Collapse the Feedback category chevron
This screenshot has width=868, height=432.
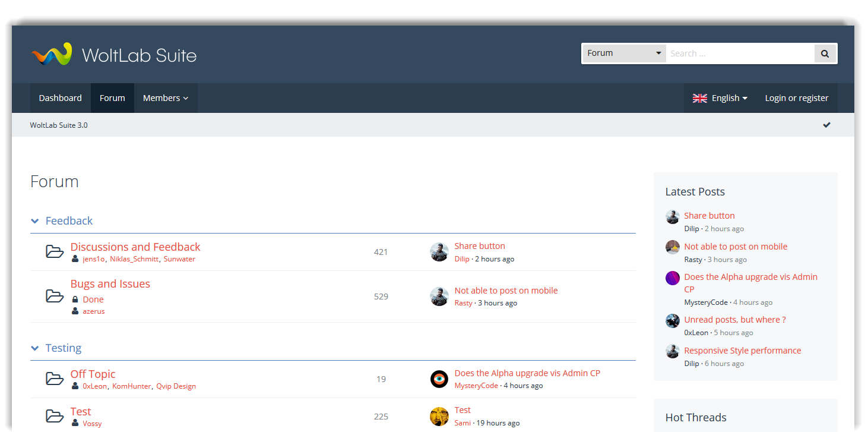(x=34, y=221)
